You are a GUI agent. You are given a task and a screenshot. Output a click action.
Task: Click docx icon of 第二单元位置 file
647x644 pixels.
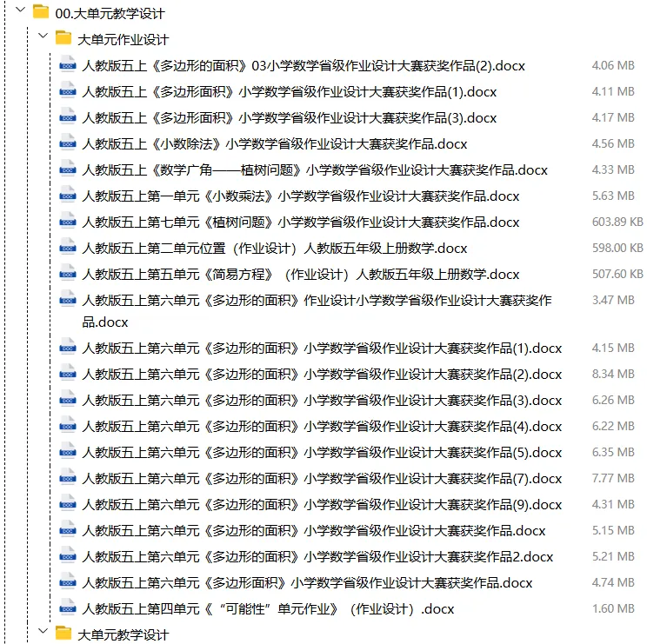68,247
